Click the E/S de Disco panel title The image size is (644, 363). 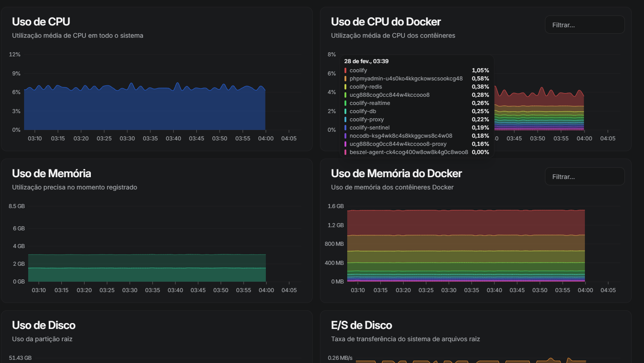[x=361, y=325]
